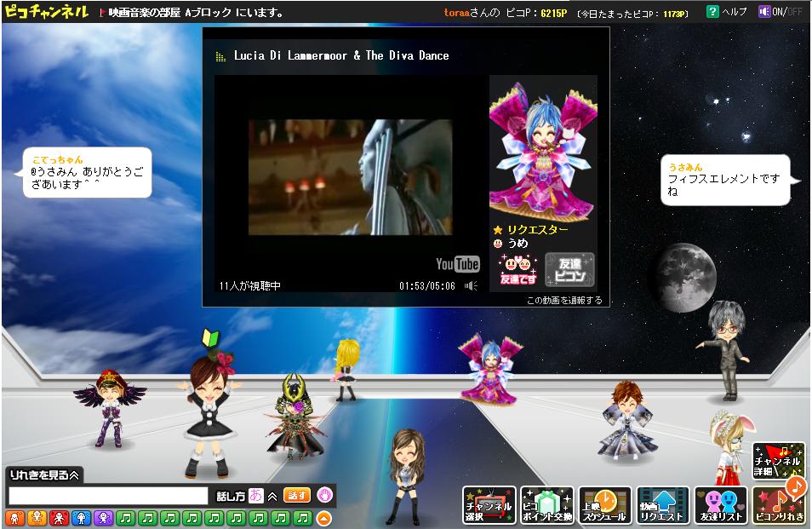Click requester name うめ

(x=517, y=243)
